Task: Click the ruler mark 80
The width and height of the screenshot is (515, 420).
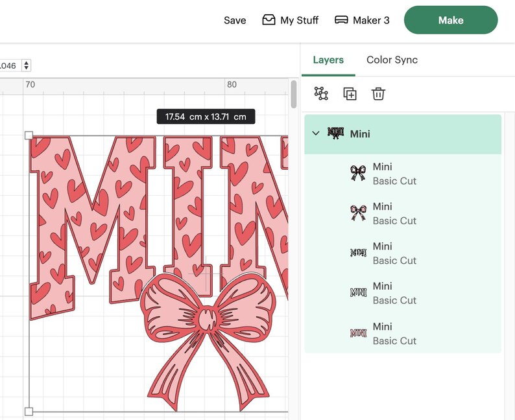Action: [232, 84]
